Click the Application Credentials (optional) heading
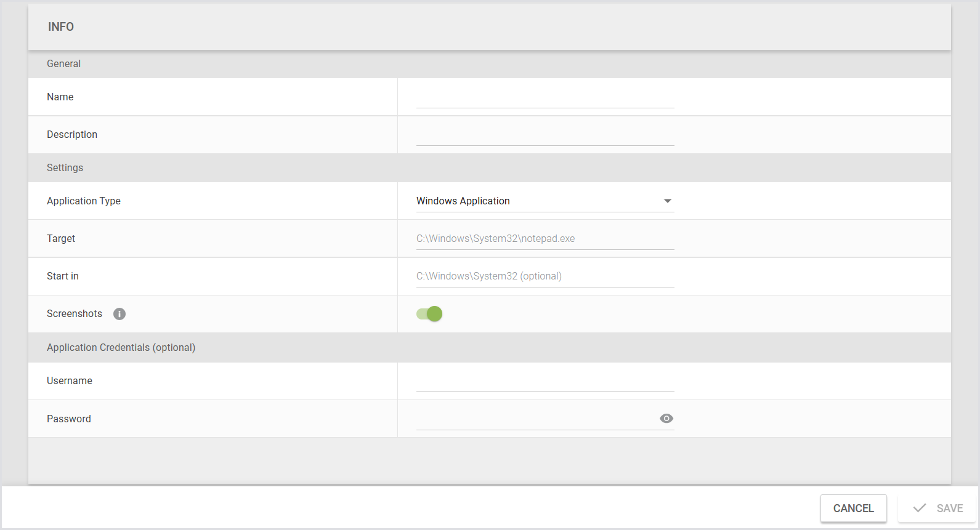The height and width of the screenshot is (530, 980). click(x=121, y=348)
